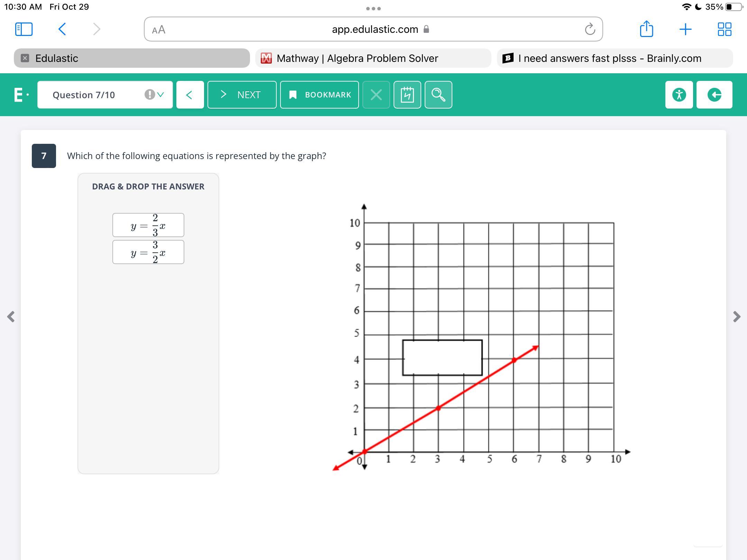
Task: Bookmark this question
Action: [319, 95]
